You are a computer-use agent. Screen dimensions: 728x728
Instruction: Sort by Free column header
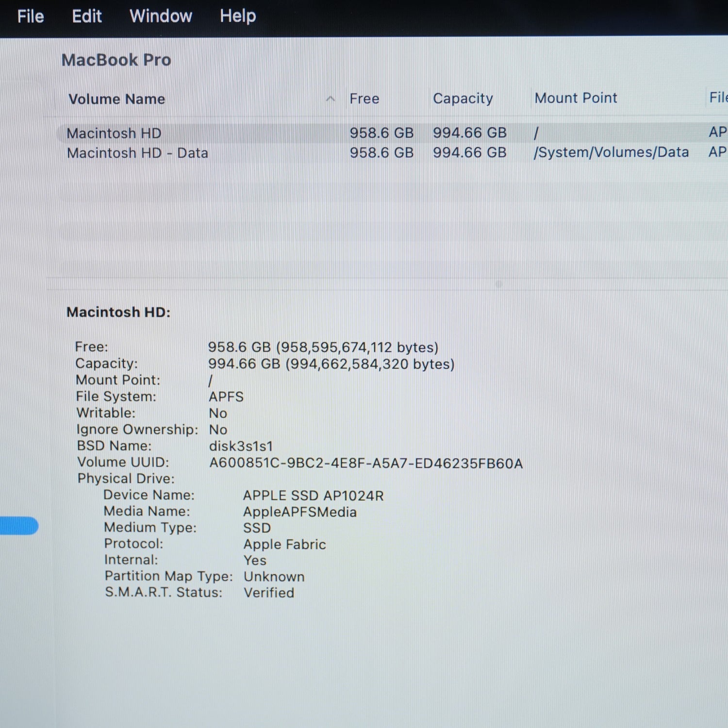[364, 99]
